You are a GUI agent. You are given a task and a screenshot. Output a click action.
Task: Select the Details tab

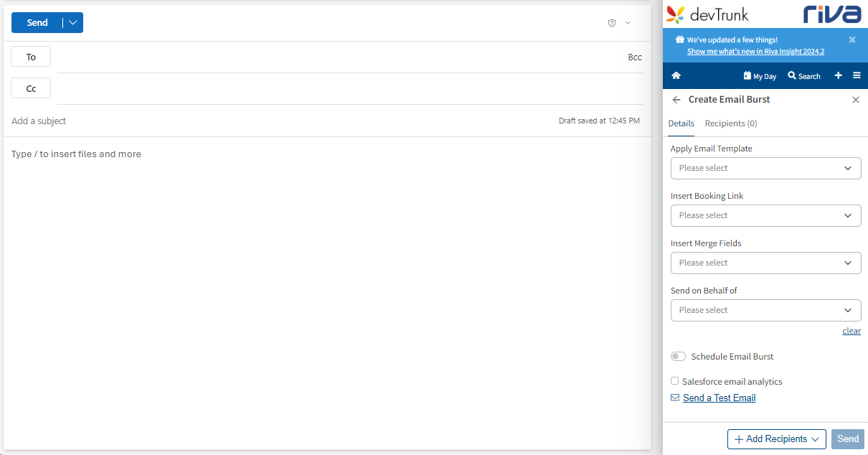[681, 123]
